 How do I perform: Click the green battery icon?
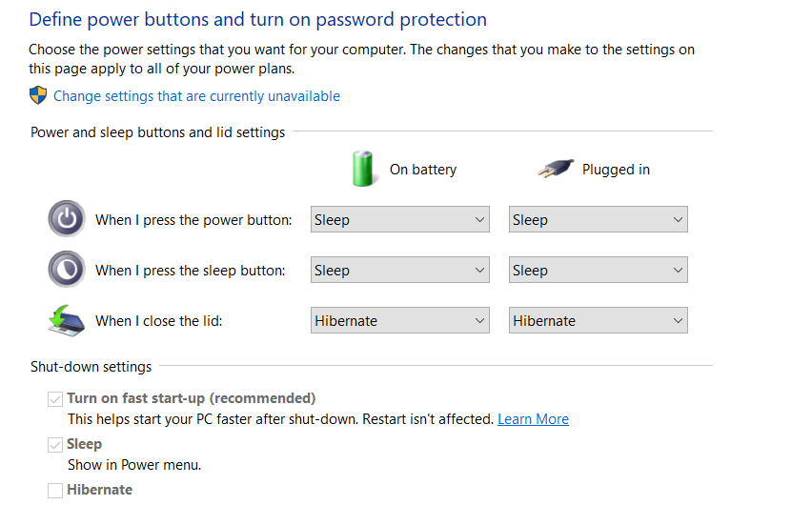(x=363, y=169)
